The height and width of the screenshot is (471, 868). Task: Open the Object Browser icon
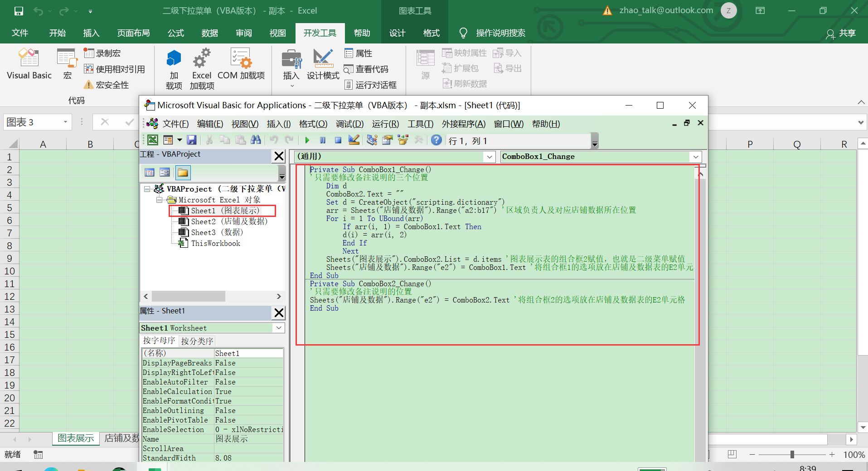(402, 140)
